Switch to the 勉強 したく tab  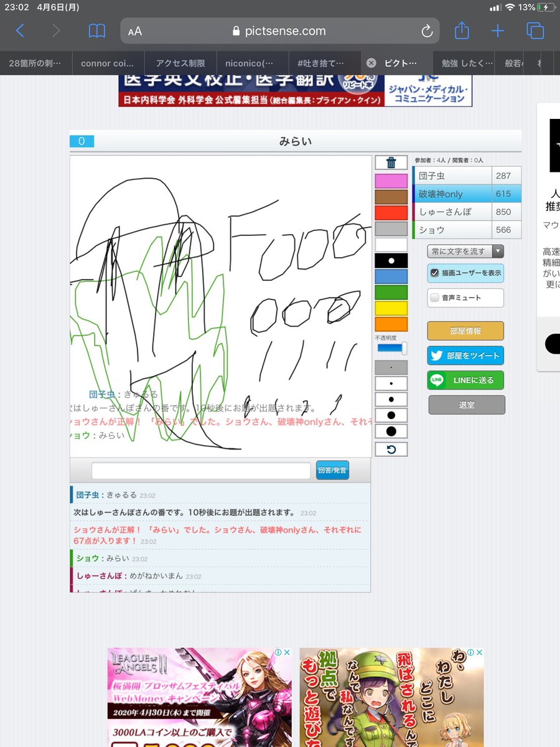(468, 63)
